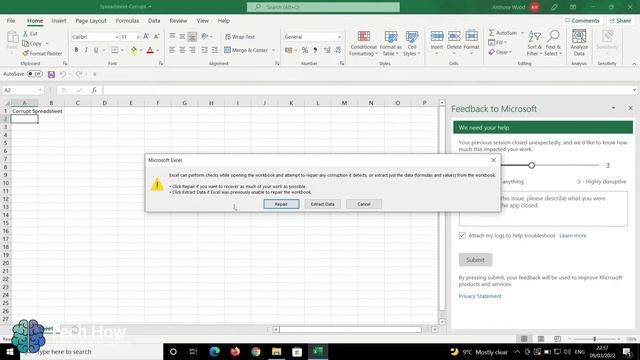Adjust the disruption rating slider handle

click(531, 165)
